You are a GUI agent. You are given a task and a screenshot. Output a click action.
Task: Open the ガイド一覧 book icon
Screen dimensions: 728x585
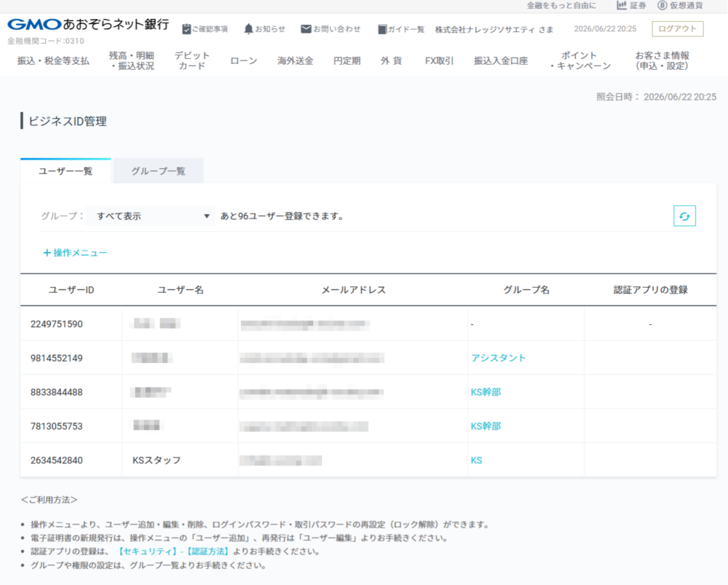(382, 29)
